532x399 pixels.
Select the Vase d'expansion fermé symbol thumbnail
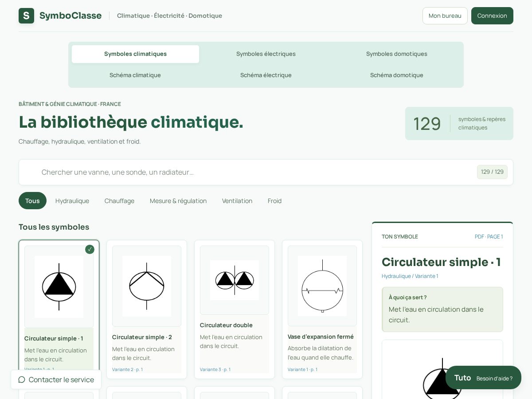(322, 286)
